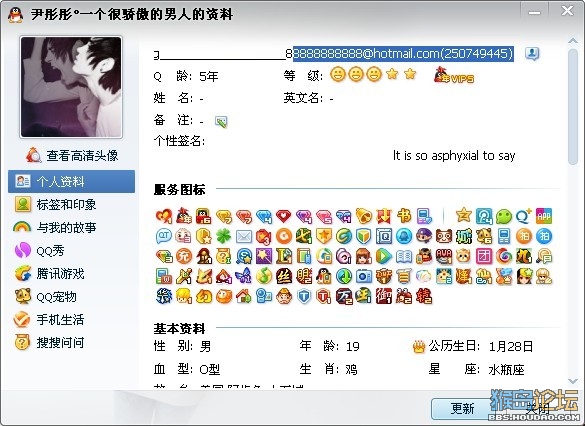Image resolution: width=585 pixels, height=426 pixels.
Task: Click the blue T shield icon
Action: coord(304,297)
